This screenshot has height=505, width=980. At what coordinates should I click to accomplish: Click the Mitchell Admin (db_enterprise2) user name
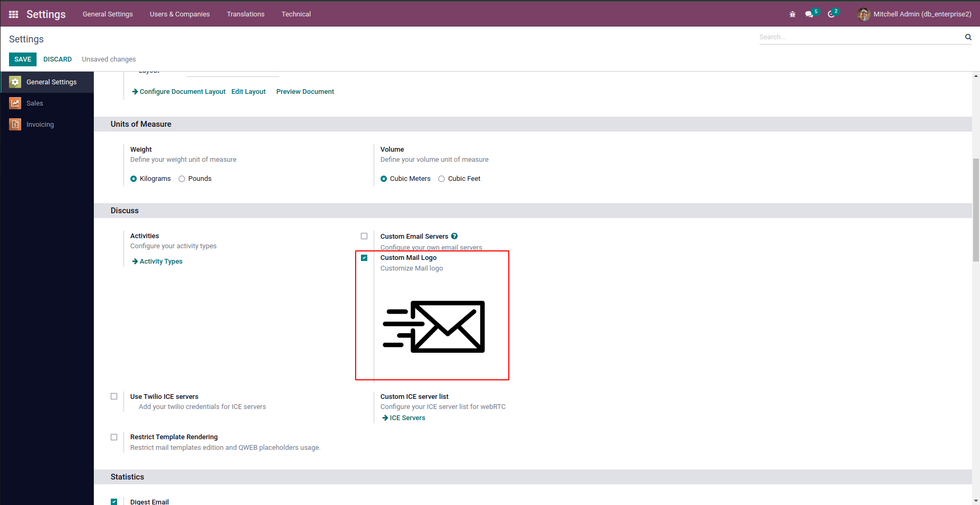click(x=922, y=14)
